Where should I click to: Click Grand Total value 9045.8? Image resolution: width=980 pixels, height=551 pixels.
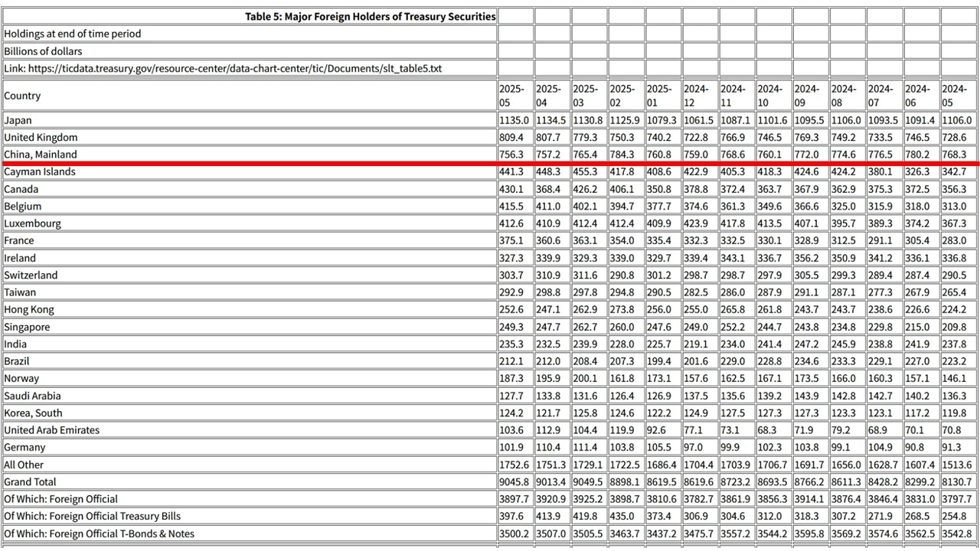point(514,482)
